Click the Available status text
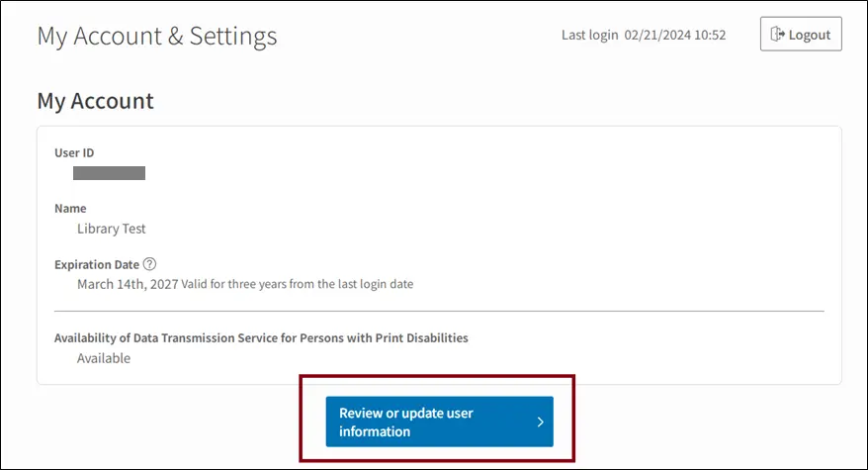Image resolution: width=868 pixels, height=470 pixels. coord(104,358)
